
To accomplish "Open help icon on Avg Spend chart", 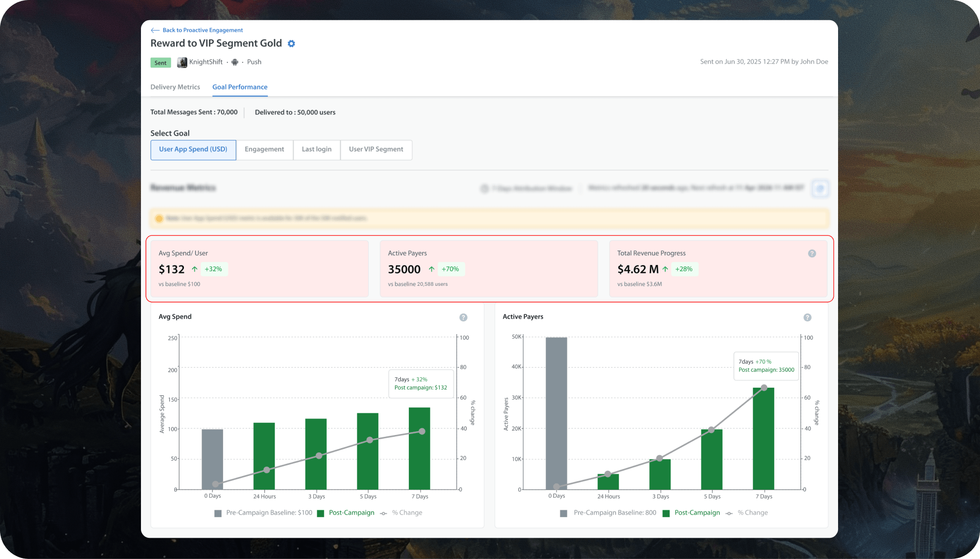I will click(463, 317).
